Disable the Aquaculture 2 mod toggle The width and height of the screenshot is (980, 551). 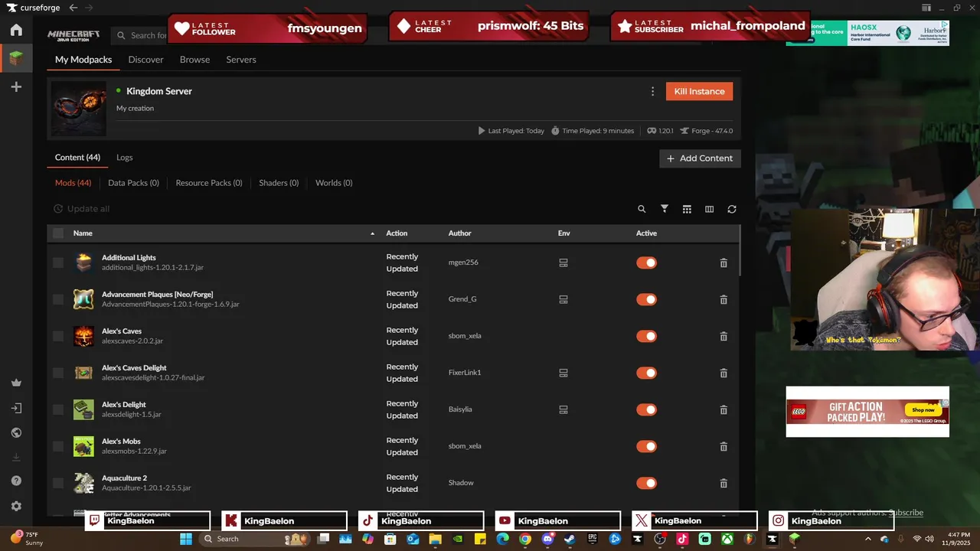(x=647, y=483)
